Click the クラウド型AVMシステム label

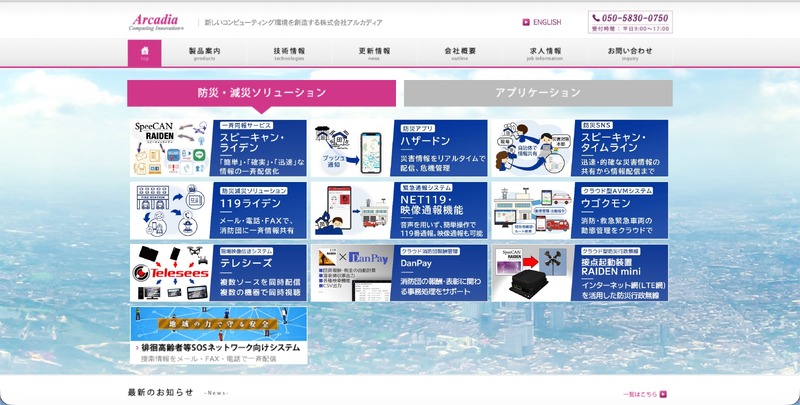coord(617,190)
